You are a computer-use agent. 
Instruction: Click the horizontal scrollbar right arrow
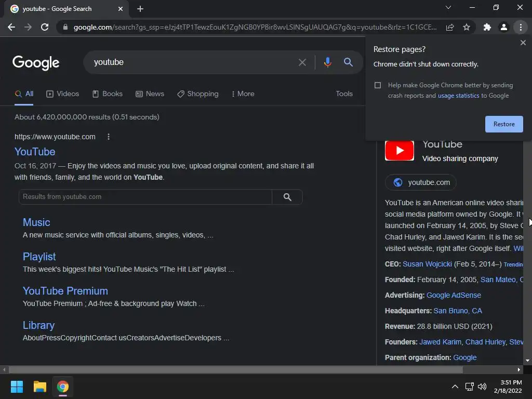(519, 369)
